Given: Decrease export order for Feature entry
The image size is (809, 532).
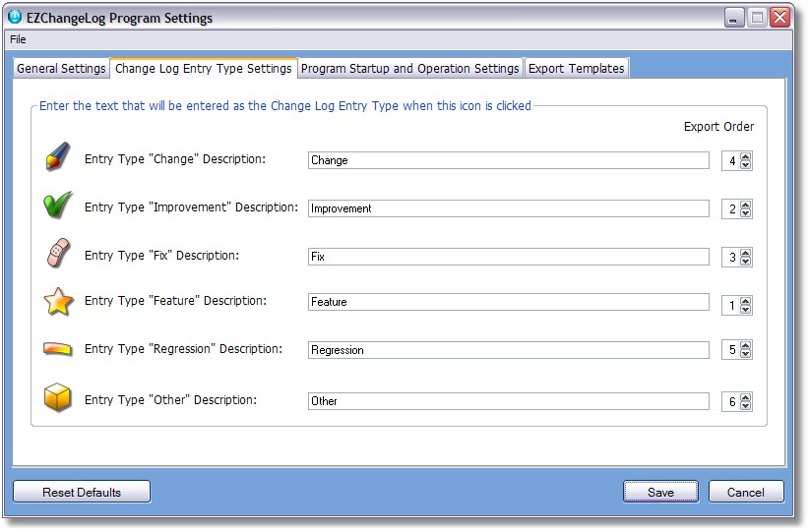Looking at the screenshot, I should [746, 310].
